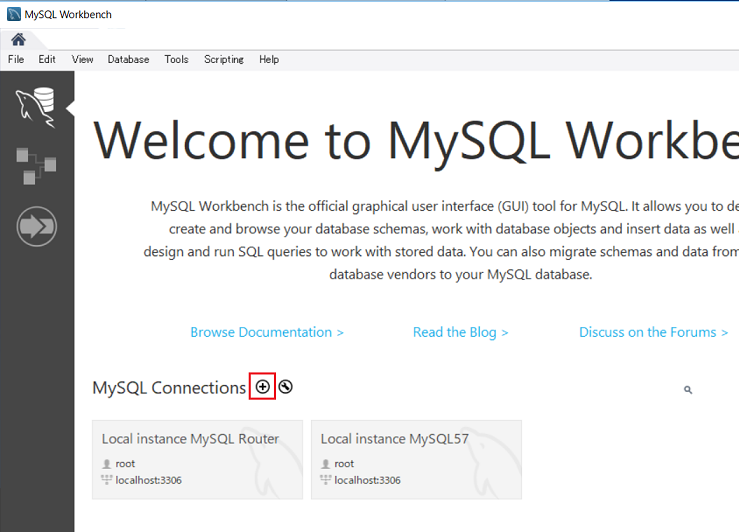Add a new MySQL connection plus icon
739x532 pixels.
click(263, 387)
